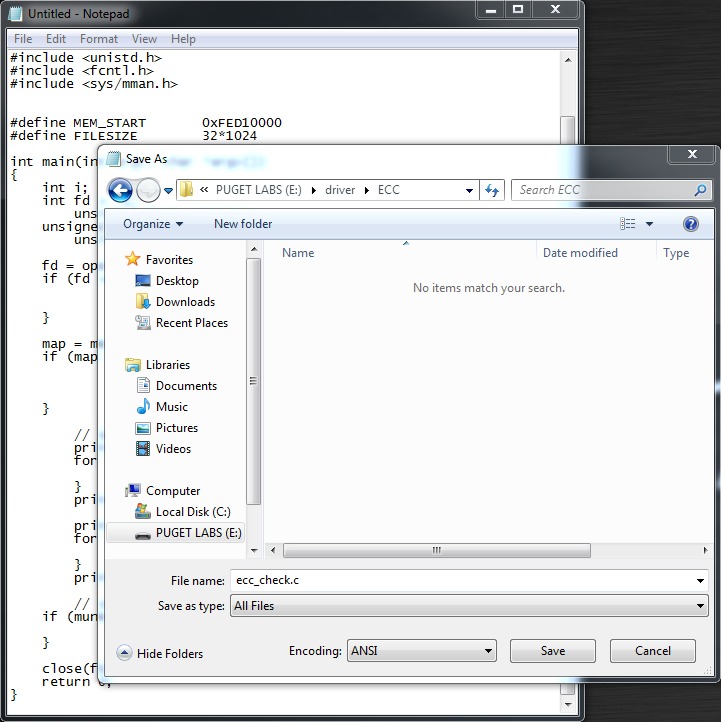
Task: Click the Help question mark icon
Action: [690, 224]
